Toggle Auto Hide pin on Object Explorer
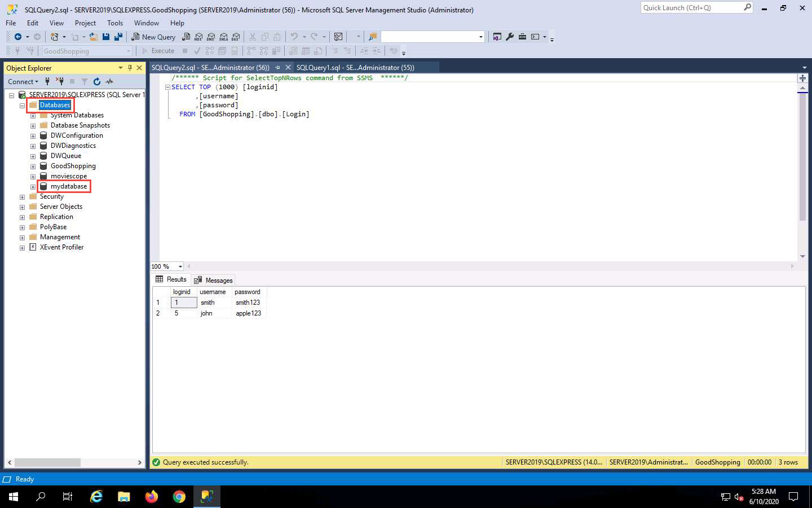The image size is (812, 508). point(130,68)
